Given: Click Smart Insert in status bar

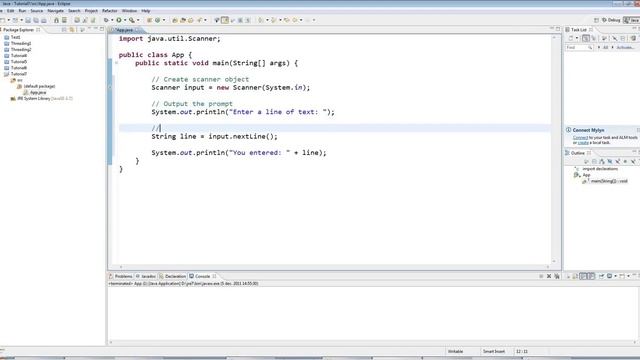Looking at the screenshot, I should tap(493, 351).
